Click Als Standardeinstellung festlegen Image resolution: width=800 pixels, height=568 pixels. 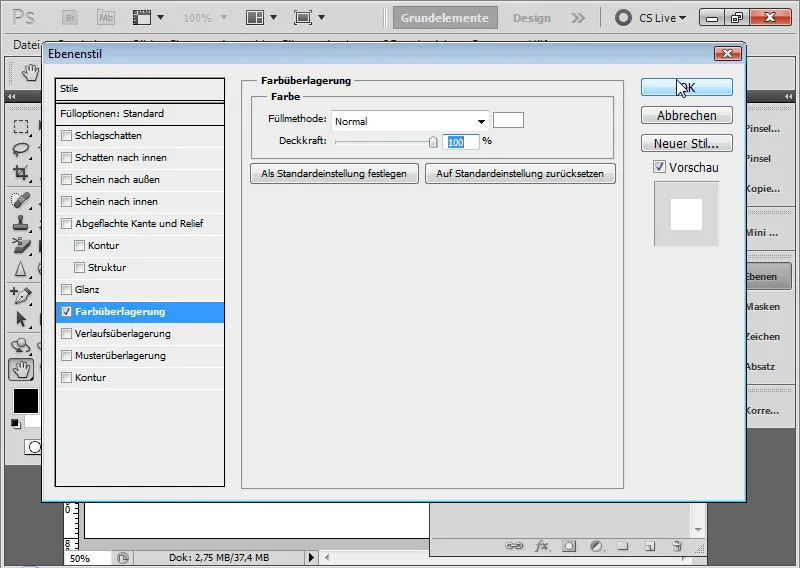click(x=334, y=174)
